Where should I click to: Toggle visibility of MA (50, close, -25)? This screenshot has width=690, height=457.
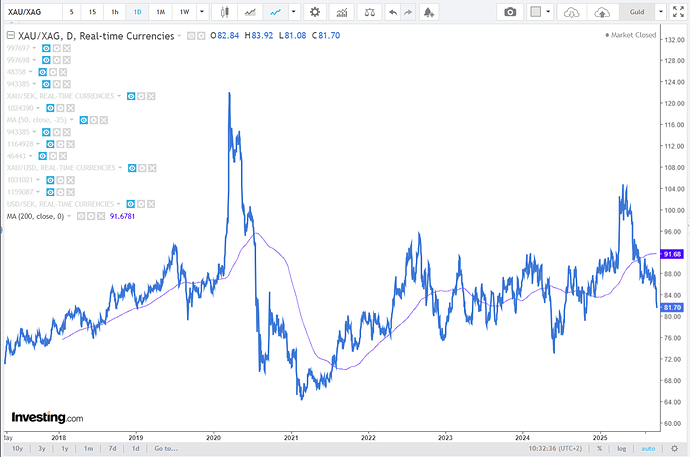(86, 119)
